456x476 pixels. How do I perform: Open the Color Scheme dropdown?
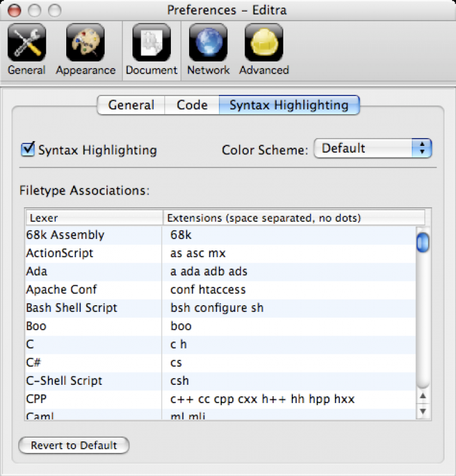pos(372,148)
